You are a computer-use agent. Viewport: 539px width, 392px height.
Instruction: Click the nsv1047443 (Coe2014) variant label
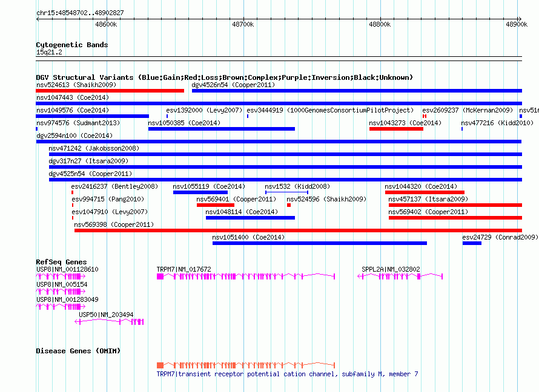click(x=73, y=97)
